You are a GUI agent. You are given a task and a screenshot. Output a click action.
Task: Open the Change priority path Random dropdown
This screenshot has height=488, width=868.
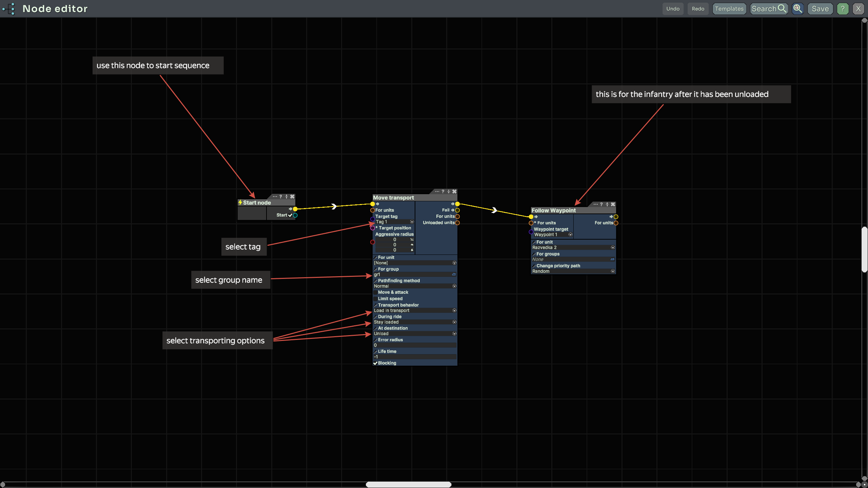point(613,271)
